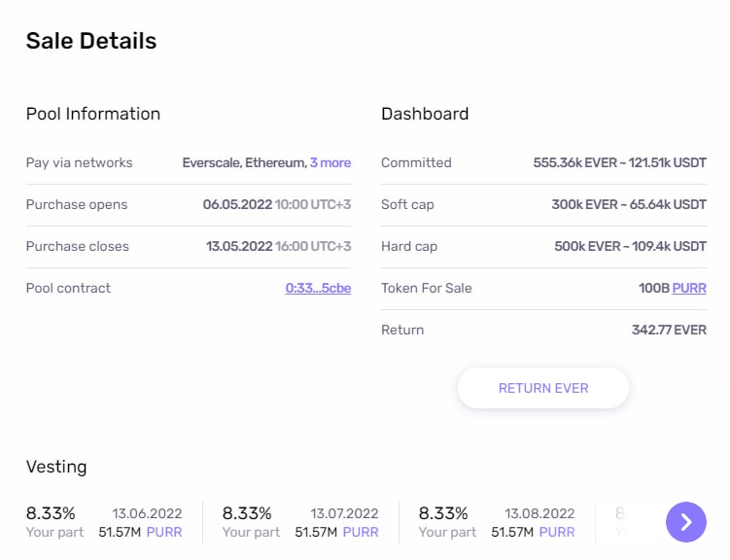Click the Vesting section heading

[56, 467]
